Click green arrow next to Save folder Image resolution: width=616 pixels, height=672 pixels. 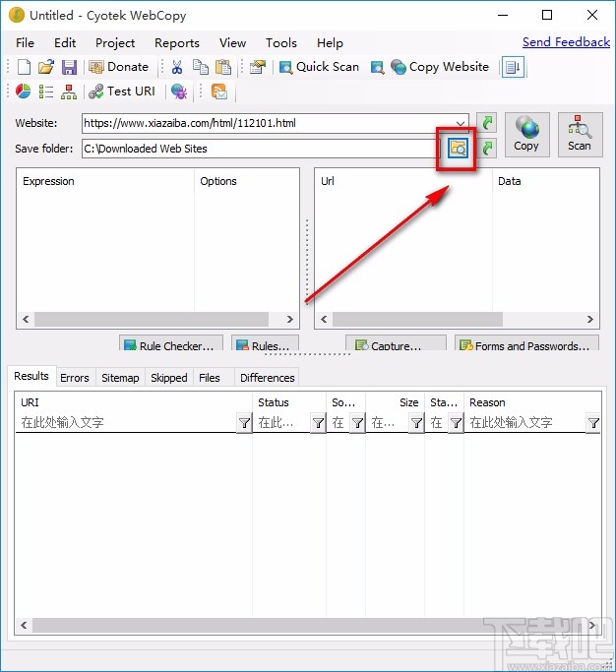click(x=487, y=149)
